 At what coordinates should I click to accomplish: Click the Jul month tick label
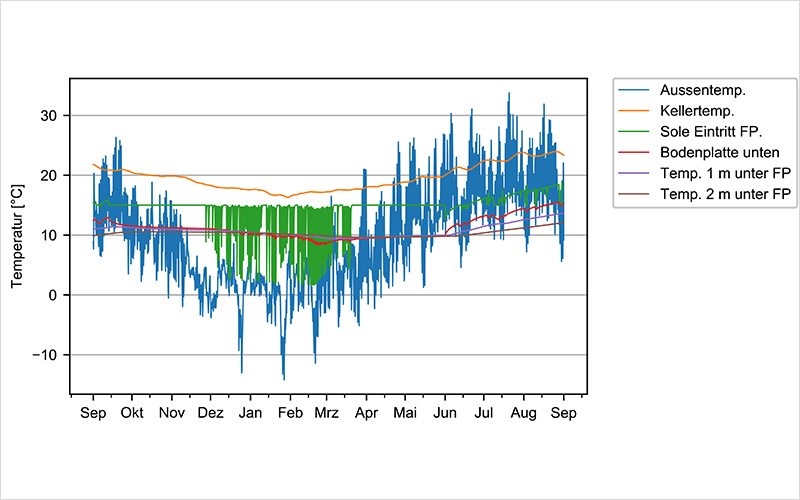[x=484, y=412]
